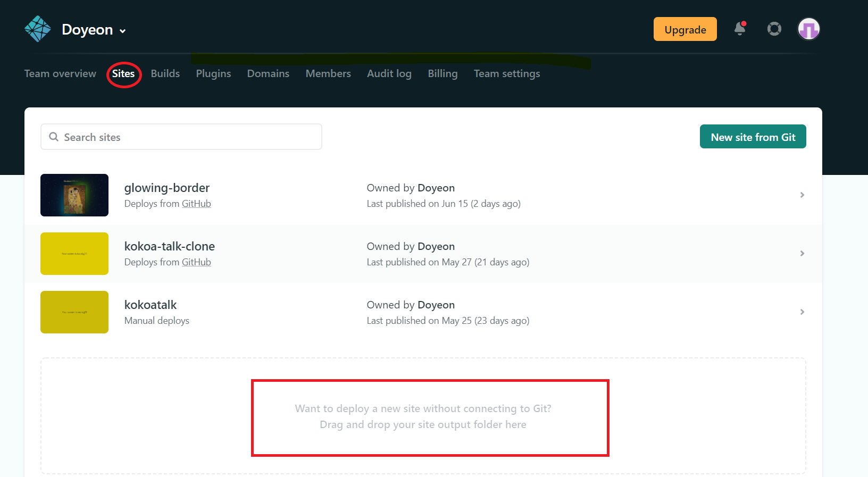Open the Audit log tab

click(389, 73)
